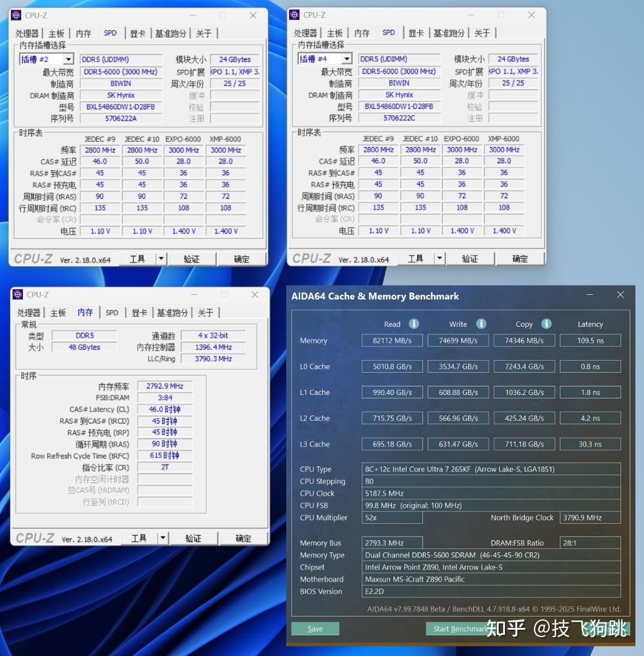Click the CPU-Z app icon in slot #4 window title bar
This screenshot has width=644, height=656.
[x=294, y=15]
